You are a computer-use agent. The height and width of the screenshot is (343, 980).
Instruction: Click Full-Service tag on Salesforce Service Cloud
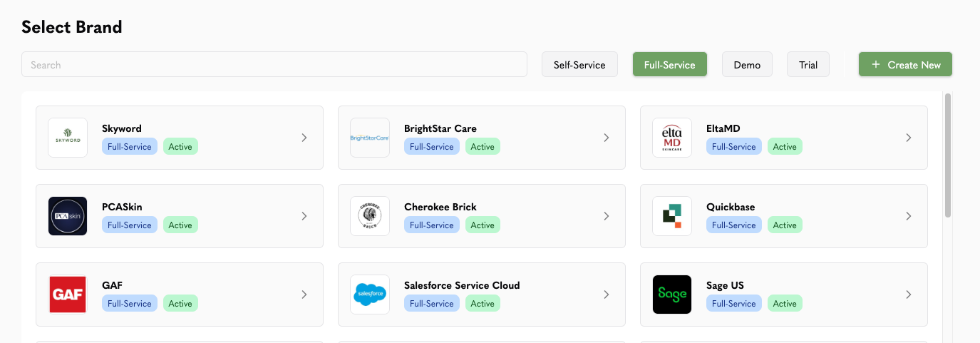(432, 304)
